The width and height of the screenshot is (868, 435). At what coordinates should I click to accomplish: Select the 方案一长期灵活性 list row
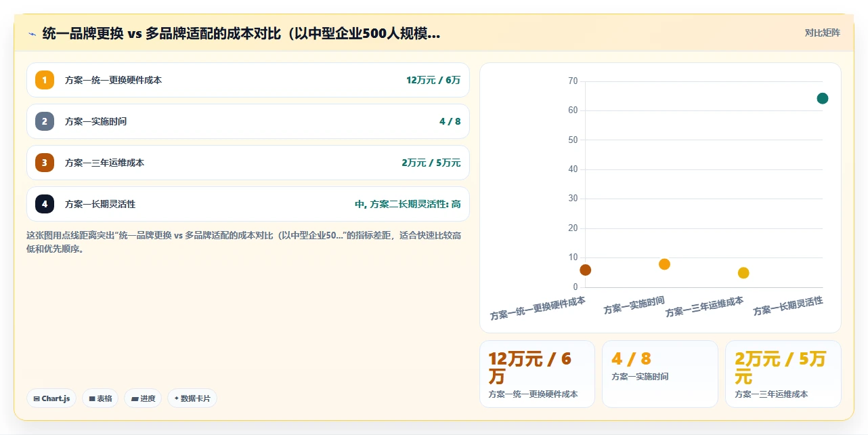coord(248,204)
